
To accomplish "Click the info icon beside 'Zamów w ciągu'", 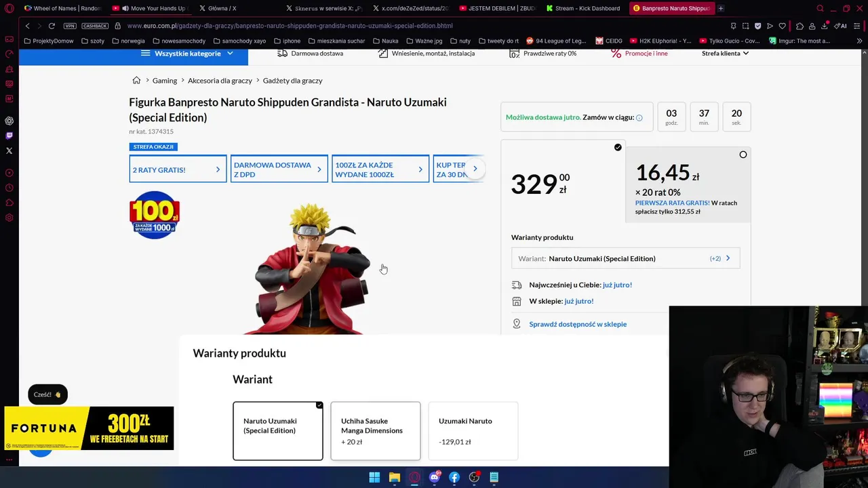I will click(x=639, y=117).
